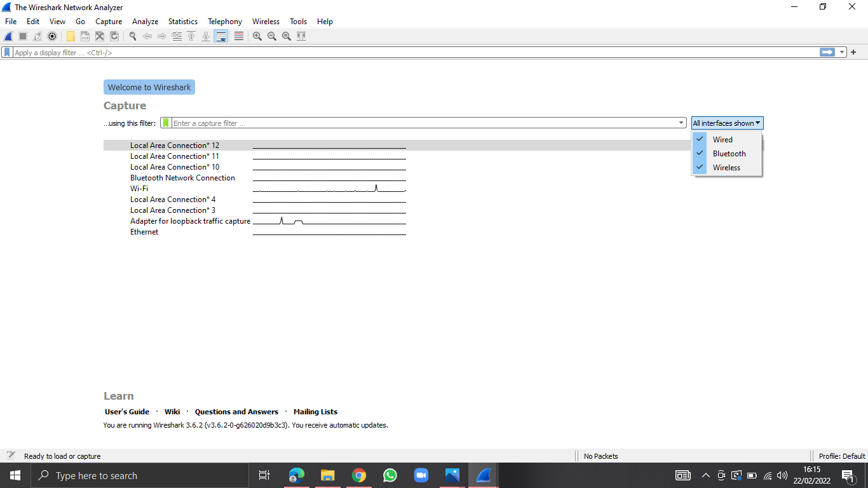Open capture filter history dropdown arrow
The image size is (868, 488).
(x=681, y=123)
